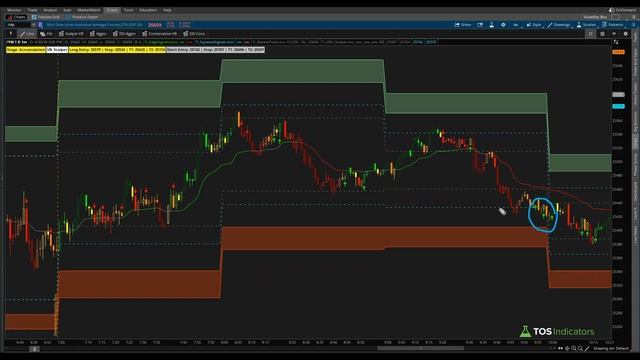Toggle the Investing Box checkbox
Image resolution: width=640 pixels, height=360 pixels.
(615, 17)
